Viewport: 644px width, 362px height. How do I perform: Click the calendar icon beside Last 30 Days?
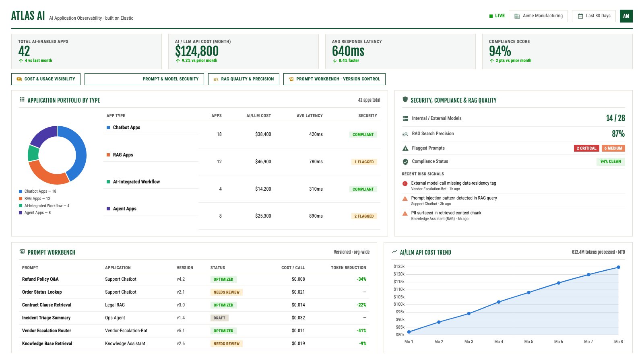(580, 16)
